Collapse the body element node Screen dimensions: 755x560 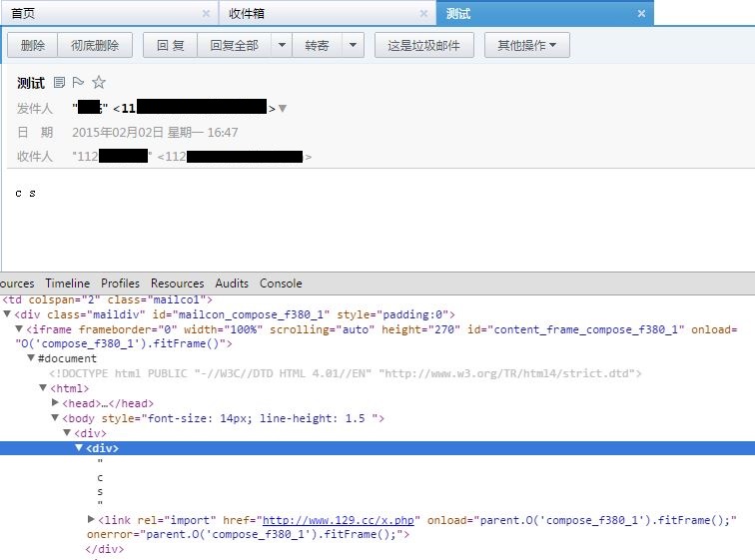(55, 417)
